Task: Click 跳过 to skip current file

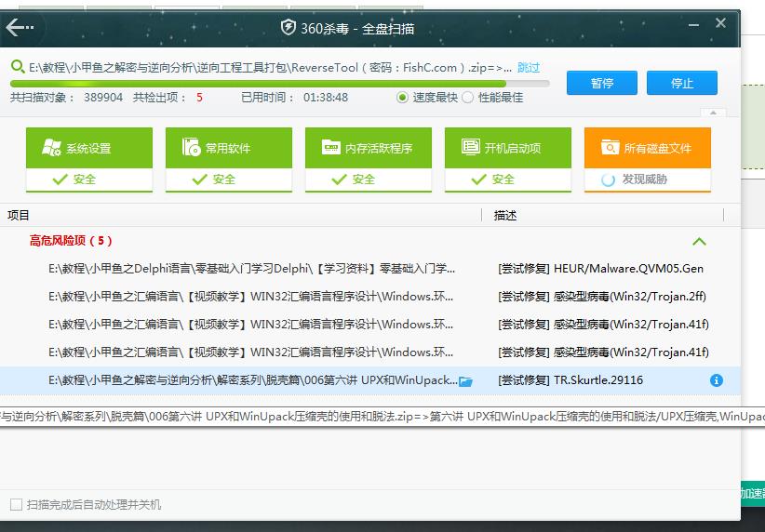Action: (529, 67)
